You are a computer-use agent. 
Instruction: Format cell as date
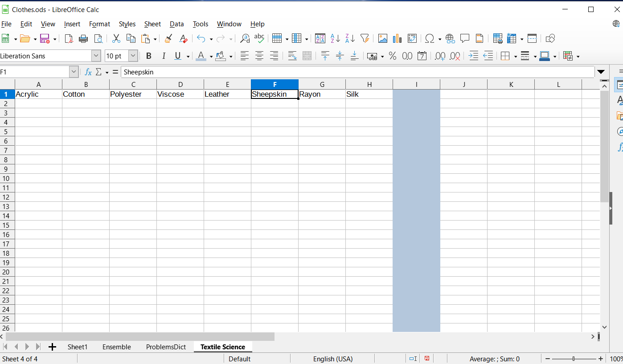[x=422, y=56]
